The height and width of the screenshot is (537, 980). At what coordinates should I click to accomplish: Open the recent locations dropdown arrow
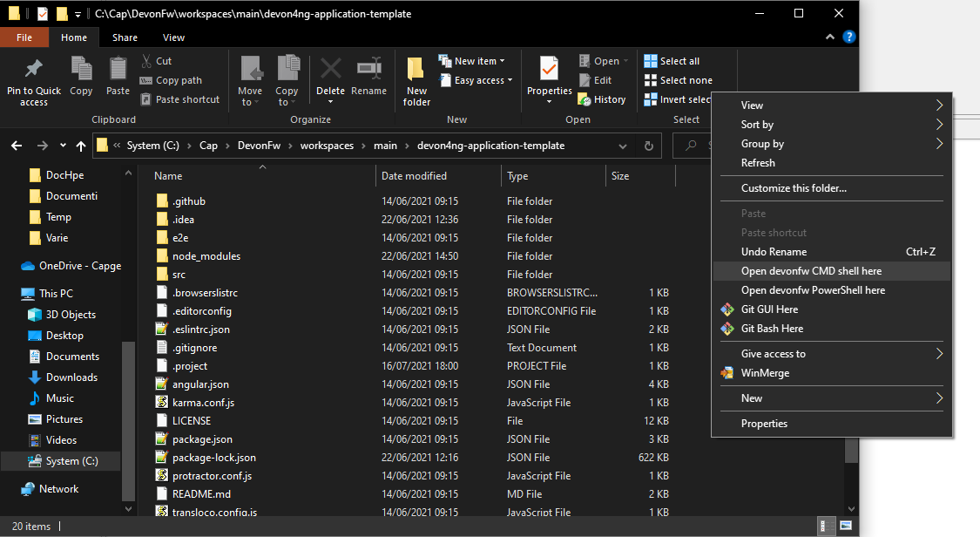click(x=63, y=146)
